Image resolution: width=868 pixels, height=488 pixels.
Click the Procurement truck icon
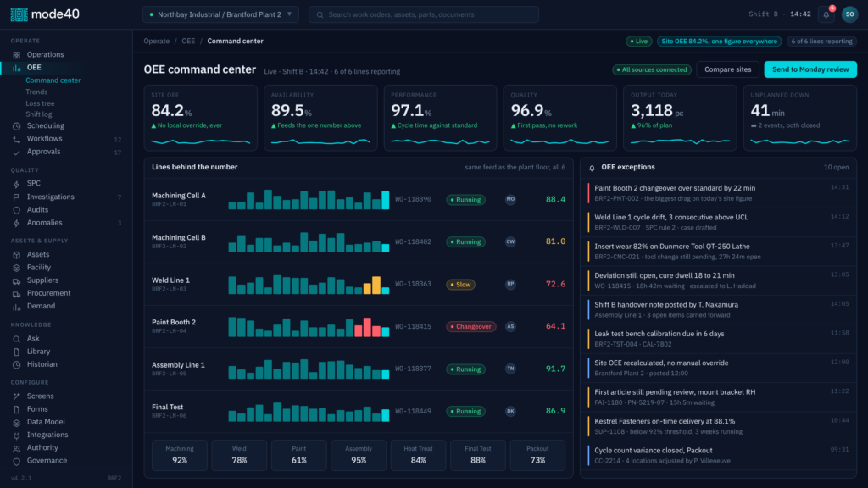[x=17, y=294]
